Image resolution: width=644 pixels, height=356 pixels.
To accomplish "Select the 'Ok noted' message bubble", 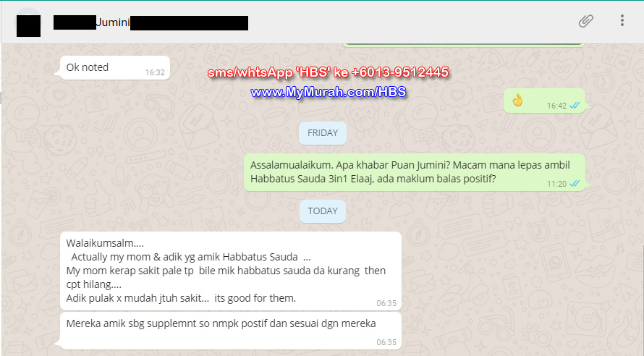I will tap(114, 68).
